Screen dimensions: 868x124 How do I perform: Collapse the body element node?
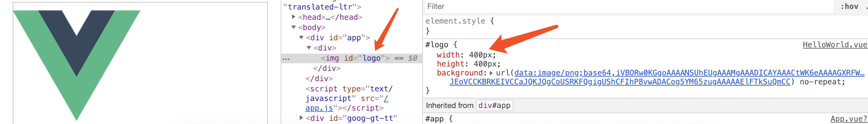294,27
